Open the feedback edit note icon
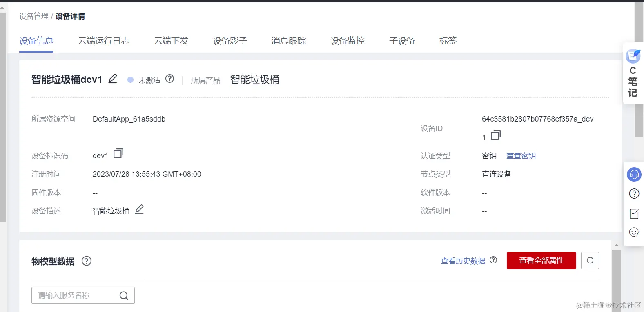The height and width of the screenshot is (312, 644). click(x=634, y=213)
